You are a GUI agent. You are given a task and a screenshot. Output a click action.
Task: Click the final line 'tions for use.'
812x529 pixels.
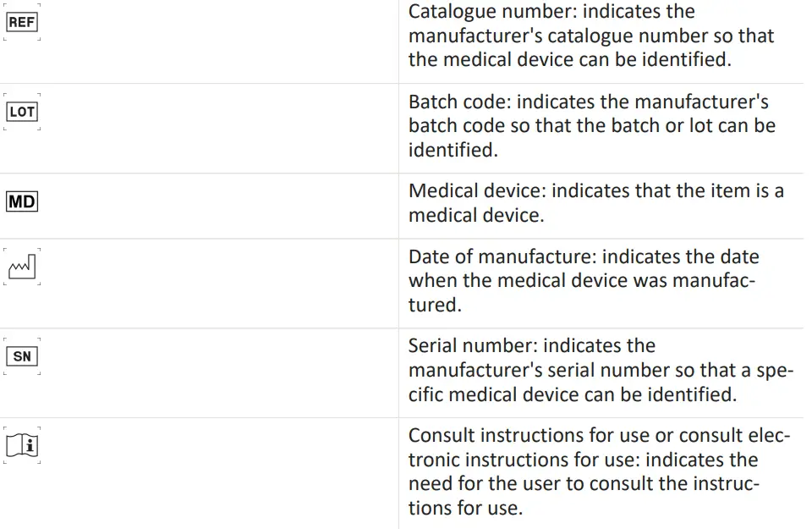point(465,508)
